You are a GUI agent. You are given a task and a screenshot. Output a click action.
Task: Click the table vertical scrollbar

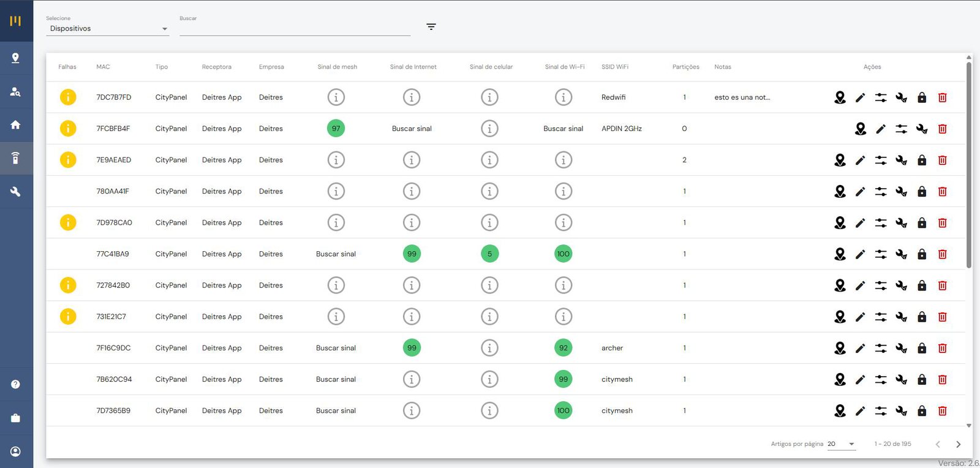tap(969, 165)
